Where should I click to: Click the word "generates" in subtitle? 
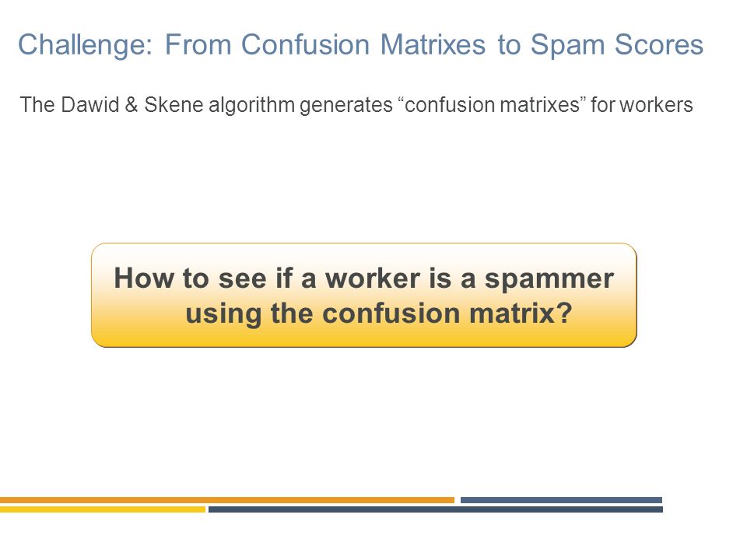(x=345, y=106)
